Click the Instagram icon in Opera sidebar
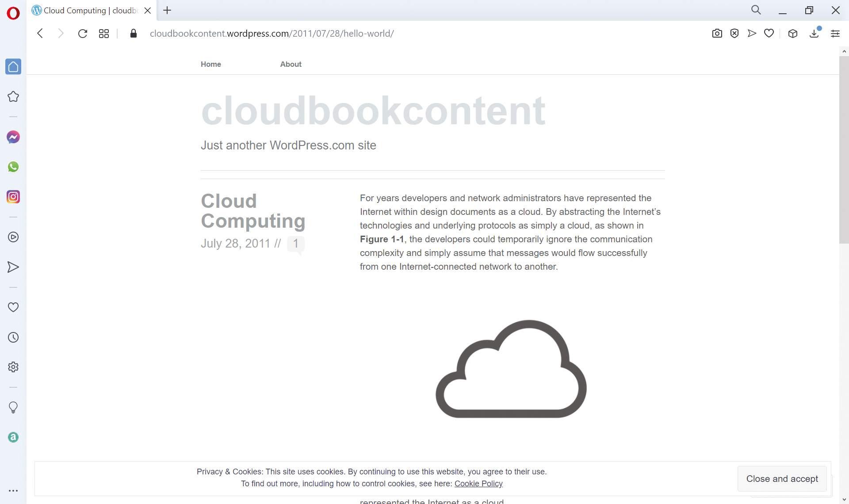 click(13, 196)
